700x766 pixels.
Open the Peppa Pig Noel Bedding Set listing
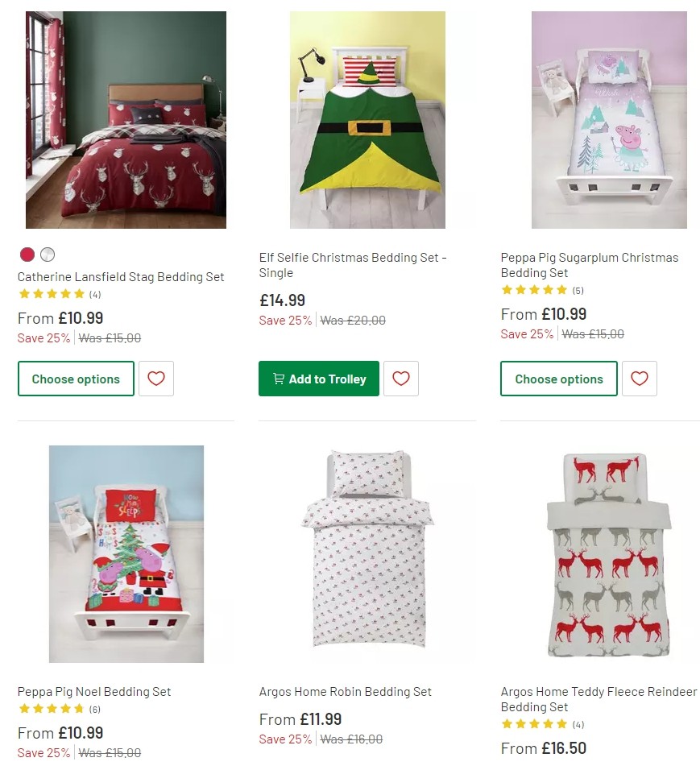click(x=94, y=691)
